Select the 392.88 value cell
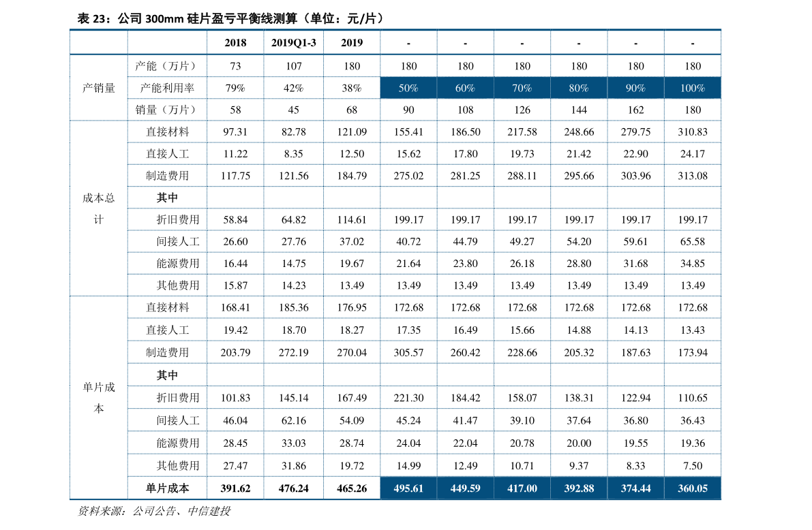This screenshot has height=530, width=812. pyautogui.click(x=578, y=488)
